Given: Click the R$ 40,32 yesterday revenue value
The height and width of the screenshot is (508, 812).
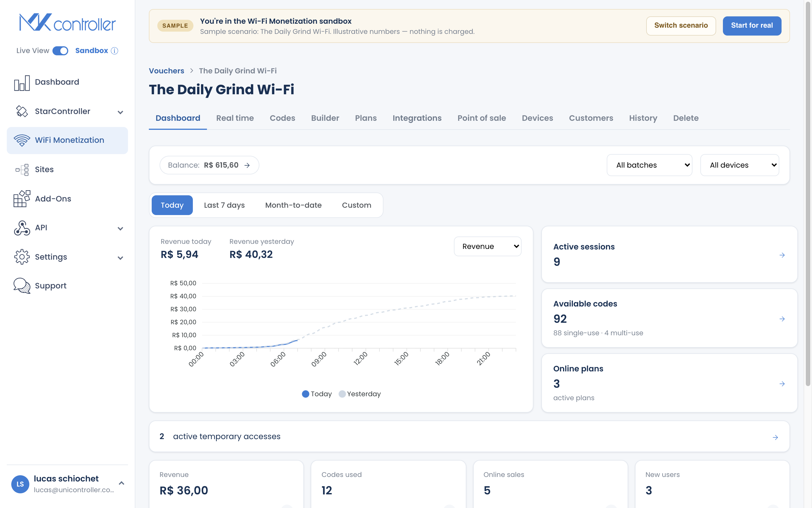Looking at the screenshot, I should coord(251,255).
